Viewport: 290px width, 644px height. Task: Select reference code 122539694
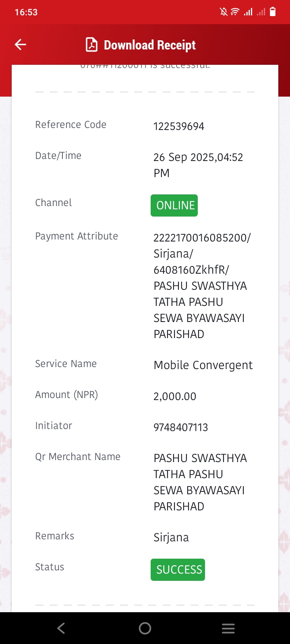pyautogui.click(x=179, y=126)
